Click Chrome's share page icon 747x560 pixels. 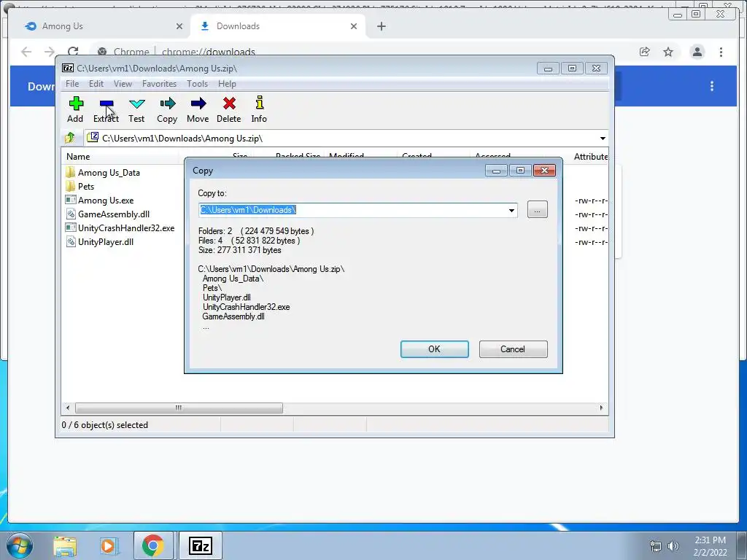click(645, 52)
